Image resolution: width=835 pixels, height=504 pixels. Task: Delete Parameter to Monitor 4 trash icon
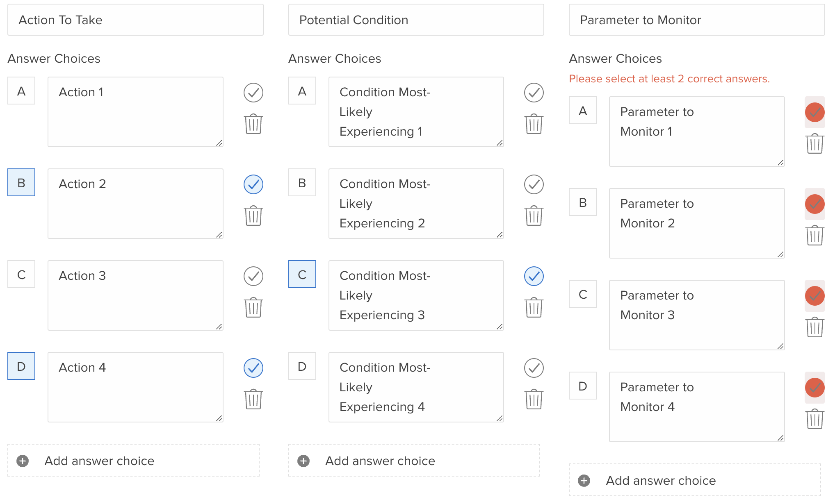click(815, 419)
